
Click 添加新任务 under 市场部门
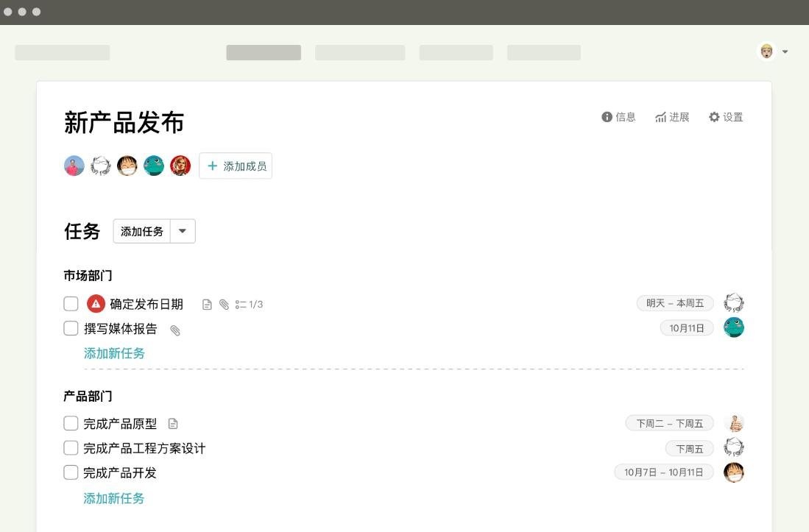click(x=114, y=353)
